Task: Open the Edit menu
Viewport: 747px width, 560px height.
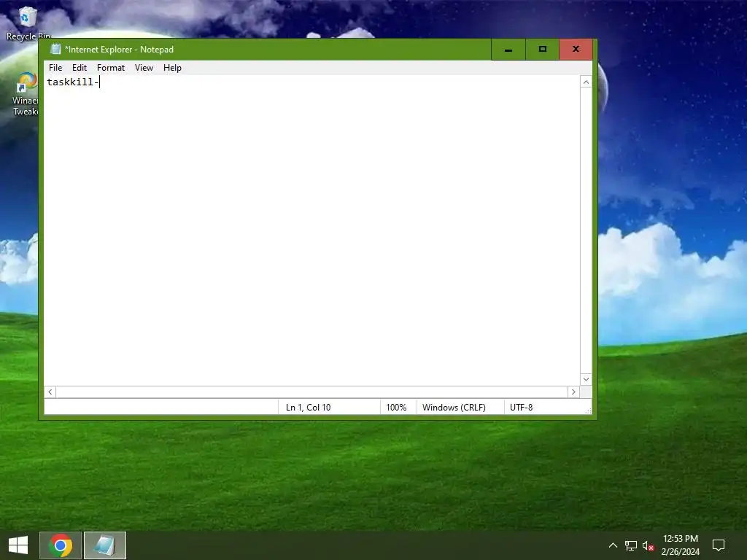Action: click(79, 68)
